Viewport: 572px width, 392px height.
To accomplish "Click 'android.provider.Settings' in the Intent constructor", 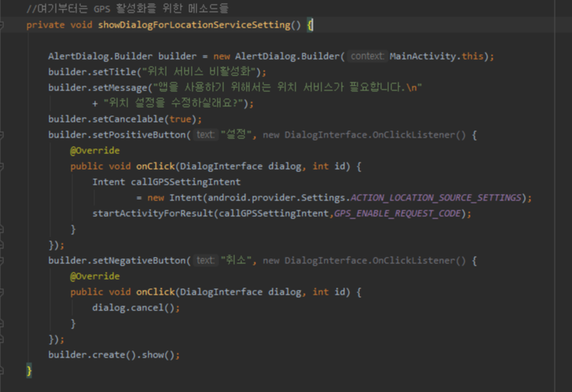I will (x=277, y=198).
